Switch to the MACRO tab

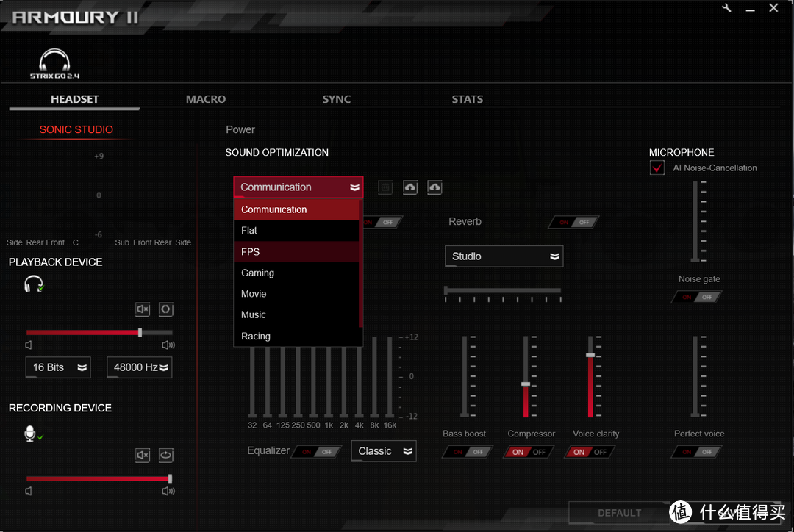[x=206, y=99]
